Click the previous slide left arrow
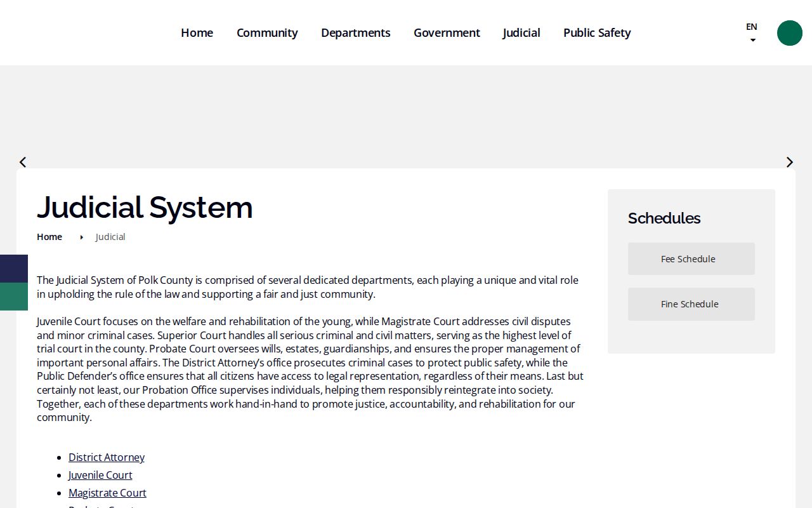 (23, 162)
